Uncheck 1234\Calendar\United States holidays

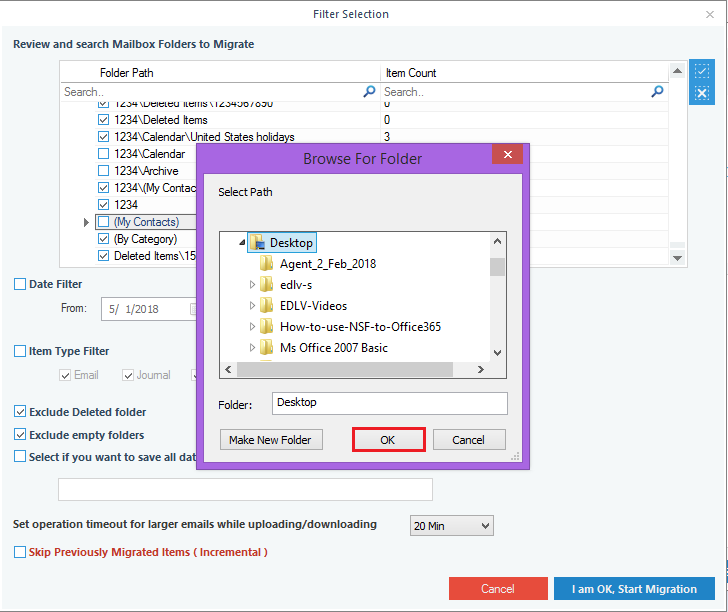tap(104, 137)
